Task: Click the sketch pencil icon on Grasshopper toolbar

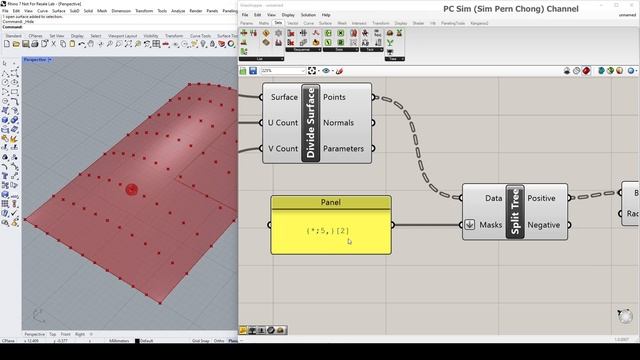Action: click(339, 71)
